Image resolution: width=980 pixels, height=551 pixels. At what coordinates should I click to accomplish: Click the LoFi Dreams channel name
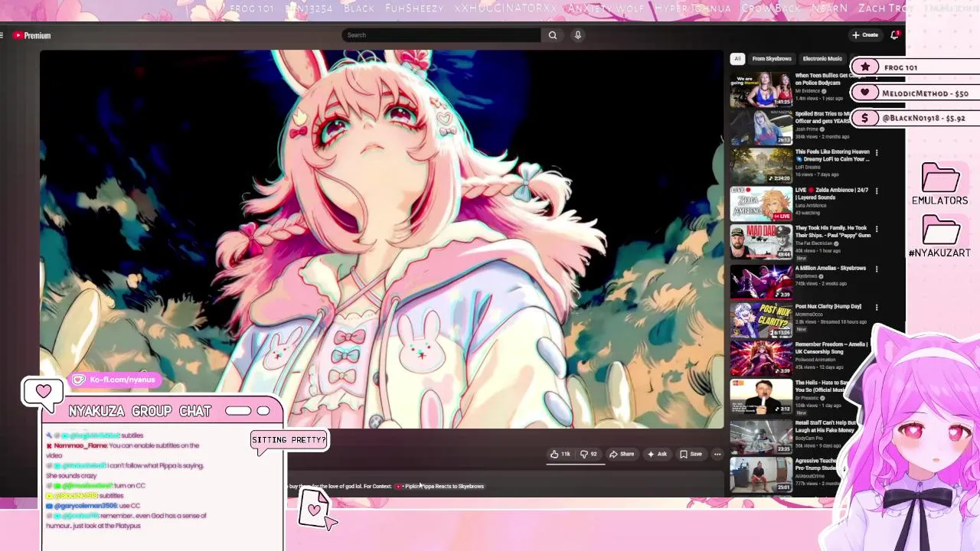(808, 167)
